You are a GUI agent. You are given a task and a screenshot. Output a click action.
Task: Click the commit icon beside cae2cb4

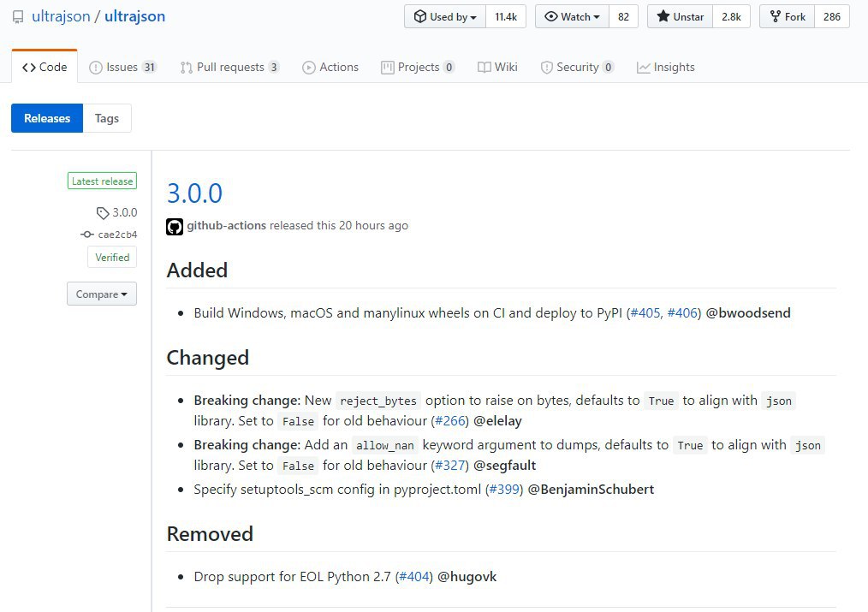coord(87,235)
